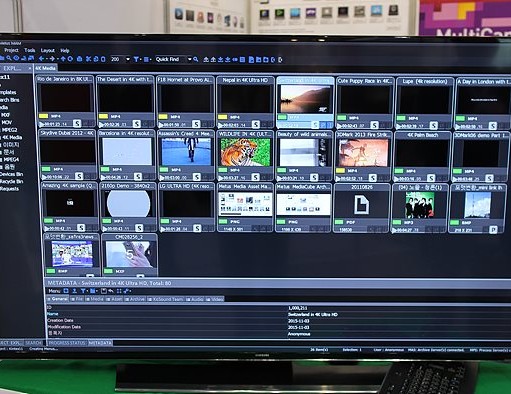Switch to the Archive metadata tab
The image size is (511, 394).
(x=135, y=299)
